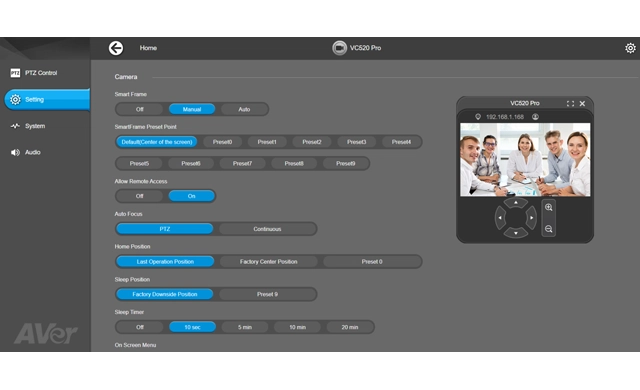Screen dimensions: 640x390
Task: Click the Setting gear sidebar icon
Action: click(x=15, y=100)
